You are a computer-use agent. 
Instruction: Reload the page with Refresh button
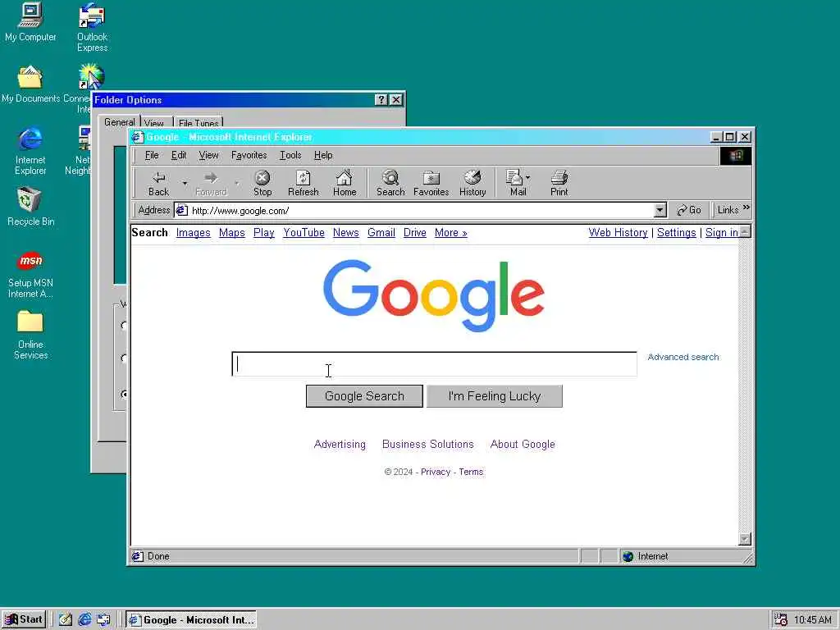click(304, 184)
